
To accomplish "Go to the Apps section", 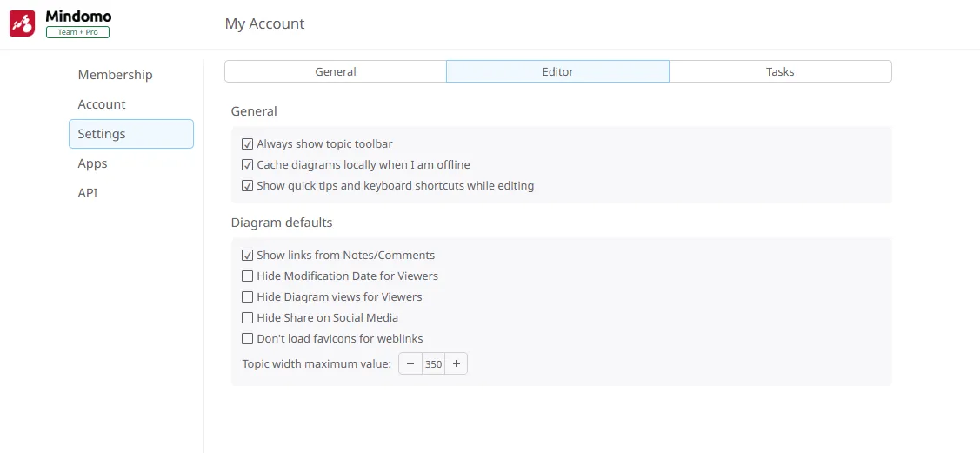I will pyautogui.click(x=92, y=163).
